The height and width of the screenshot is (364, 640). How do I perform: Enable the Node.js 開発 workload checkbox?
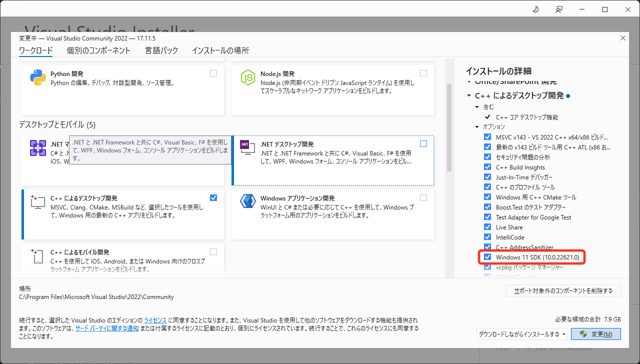[x=423, y=73]
